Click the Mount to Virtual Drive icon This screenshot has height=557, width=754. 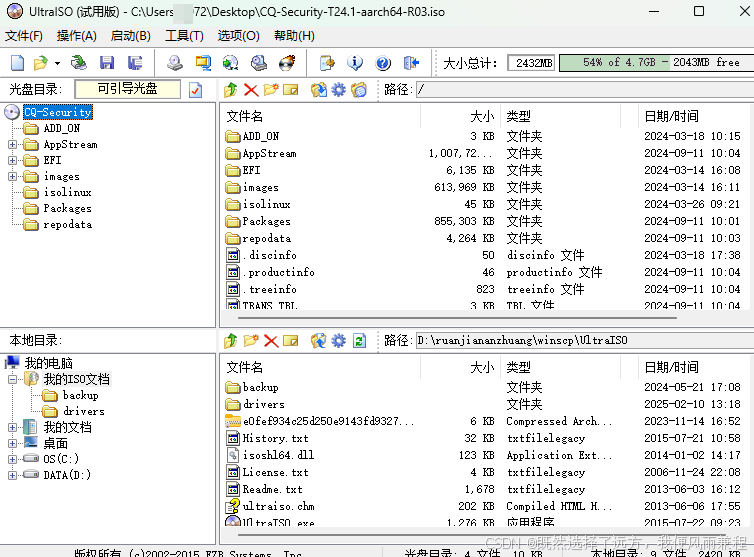[259, 63]
